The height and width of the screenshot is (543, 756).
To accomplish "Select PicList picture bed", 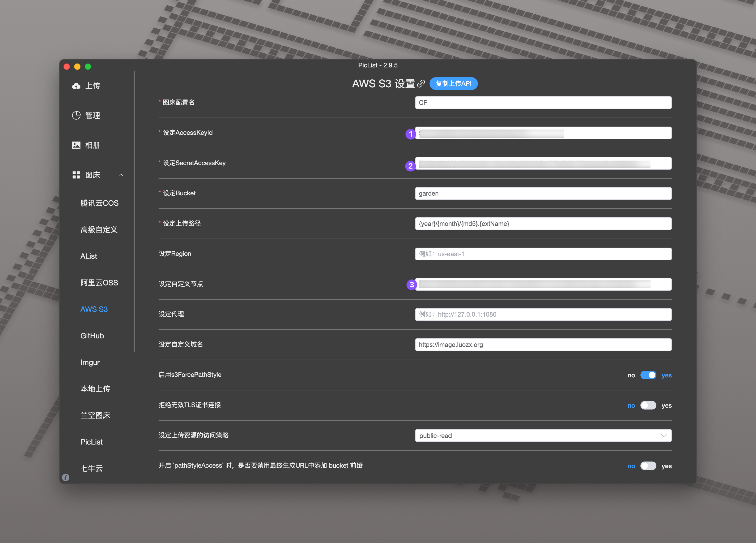I will [x=91, y=442].
